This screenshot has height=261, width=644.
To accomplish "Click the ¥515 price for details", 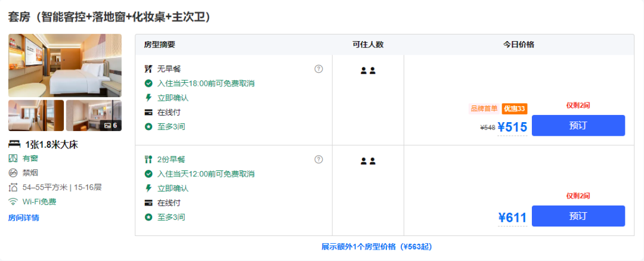I will pyautogui.click(x=512, y=127).
